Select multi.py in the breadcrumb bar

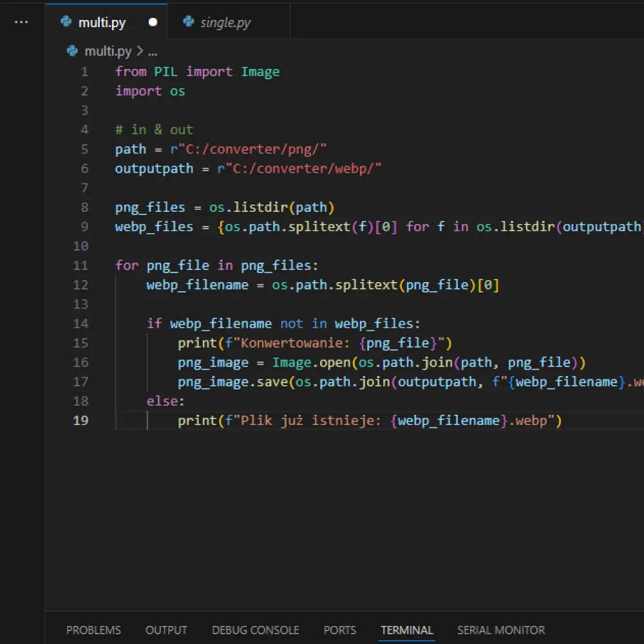(108, 52)
